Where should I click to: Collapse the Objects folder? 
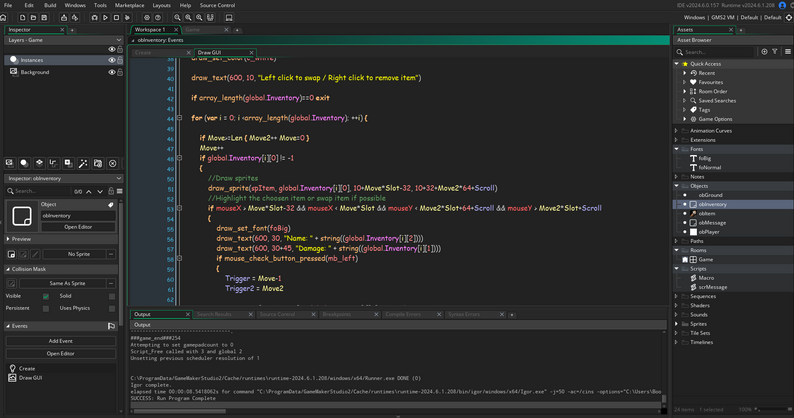point(677,186)
